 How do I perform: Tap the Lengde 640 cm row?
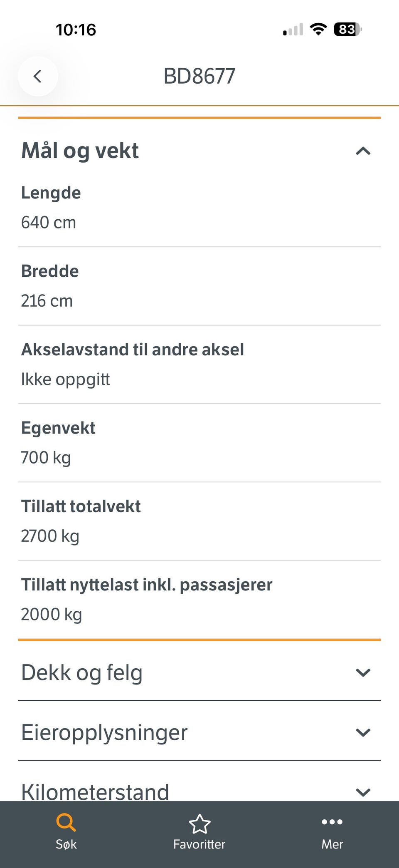click(199, 208)
